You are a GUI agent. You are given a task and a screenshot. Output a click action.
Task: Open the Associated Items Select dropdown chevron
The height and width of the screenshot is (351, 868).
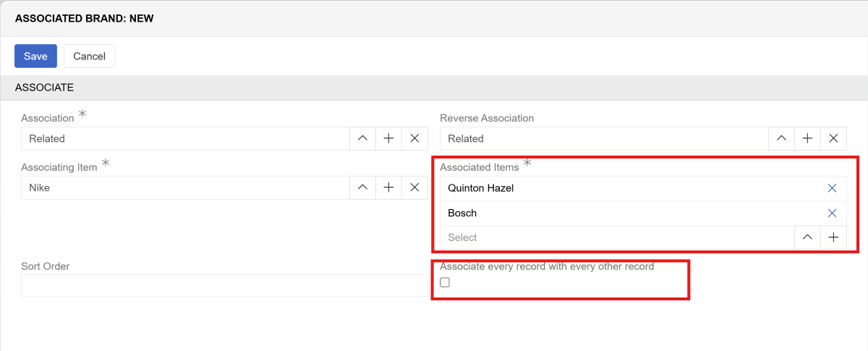807,237
